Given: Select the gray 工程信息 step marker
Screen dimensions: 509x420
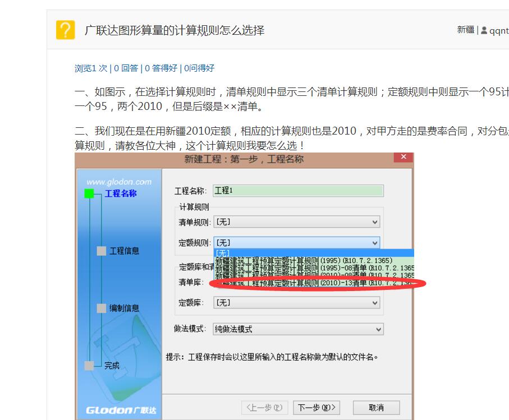Looking at the screenshot, I should point(101,251).
